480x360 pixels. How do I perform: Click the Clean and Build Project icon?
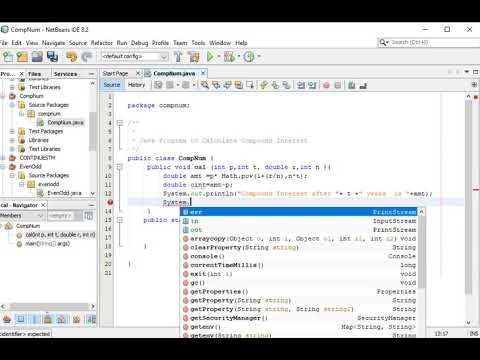tap(194, 57)
